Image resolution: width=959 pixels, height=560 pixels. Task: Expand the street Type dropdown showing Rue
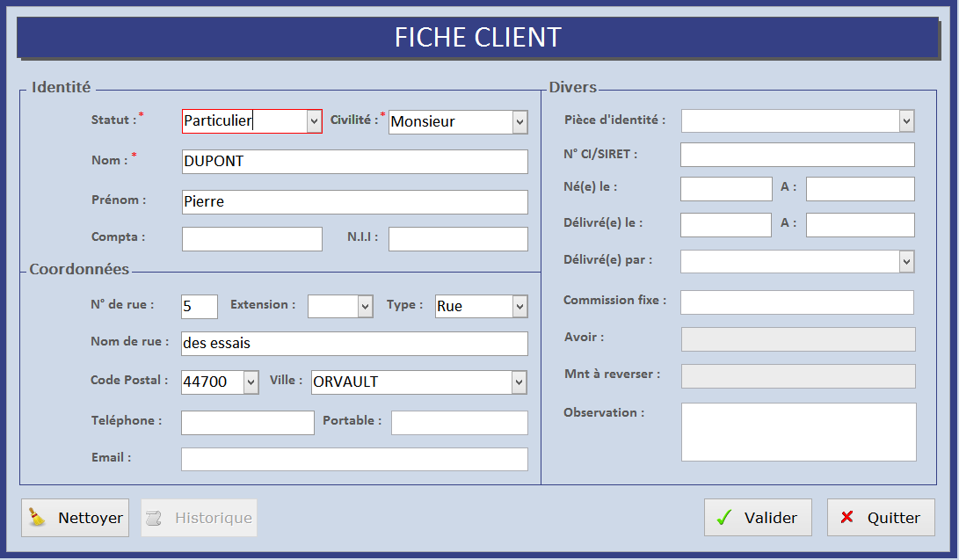[519, 306]
